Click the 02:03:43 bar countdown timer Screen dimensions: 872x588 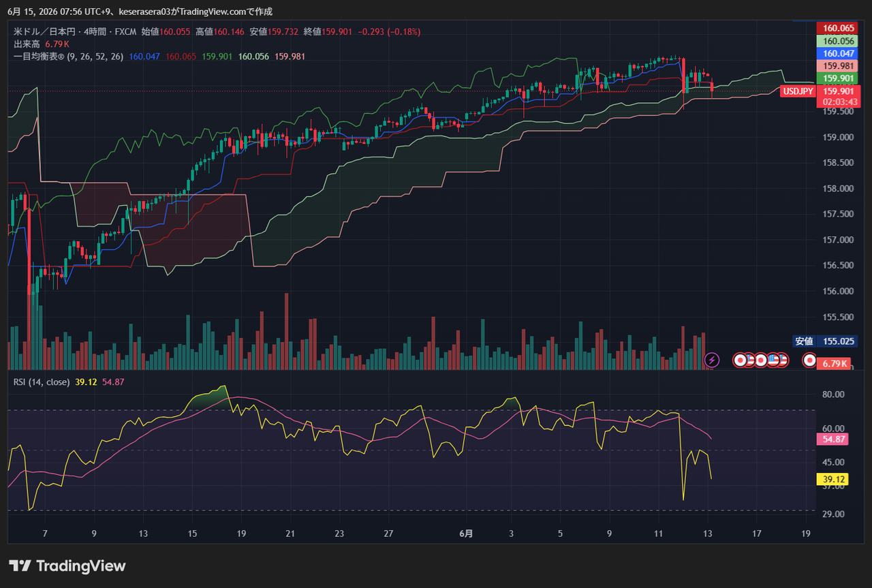pyautogui.click(x=839, y=102)
